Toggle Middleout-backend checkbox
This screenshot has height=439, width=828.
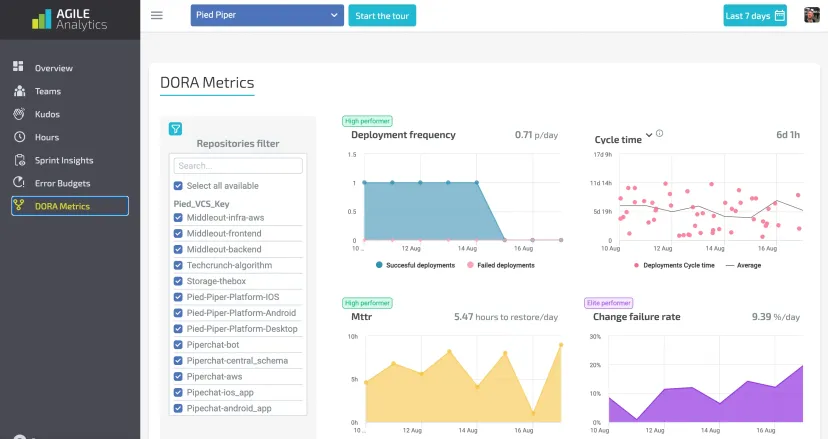[178, 249]
